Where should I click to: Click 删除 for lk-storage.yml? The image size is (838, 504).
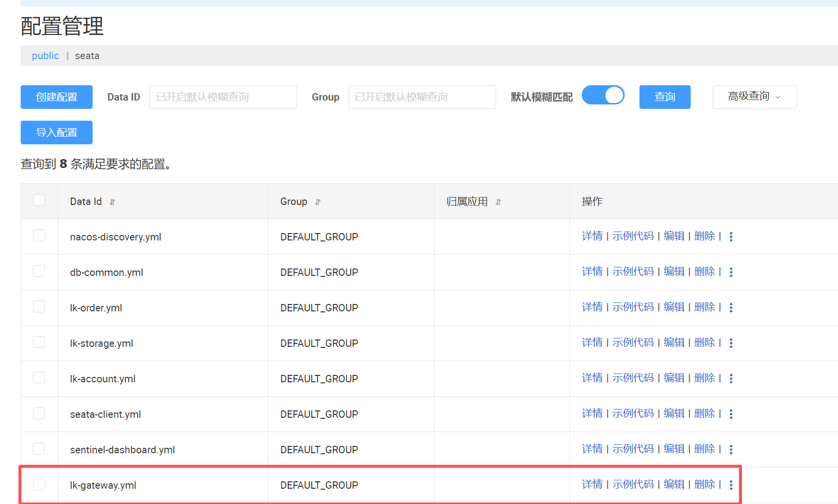pos(704,342)
